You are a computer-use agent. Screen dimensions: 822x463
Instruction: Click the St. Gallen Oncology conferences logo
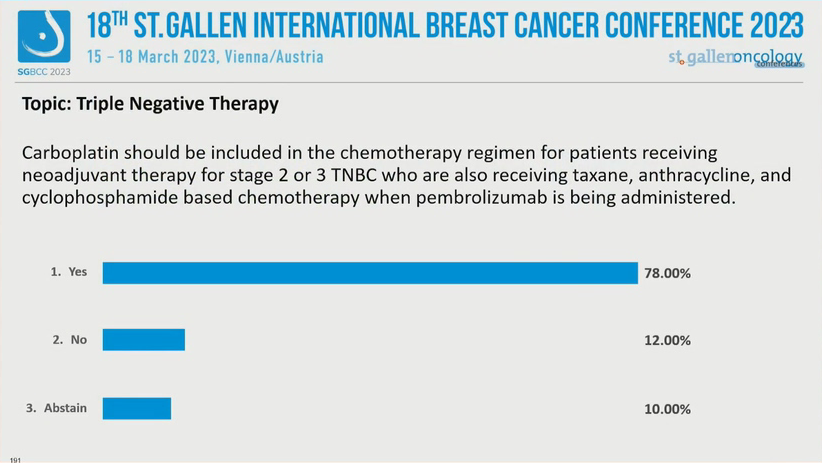[x=736, y=58]
